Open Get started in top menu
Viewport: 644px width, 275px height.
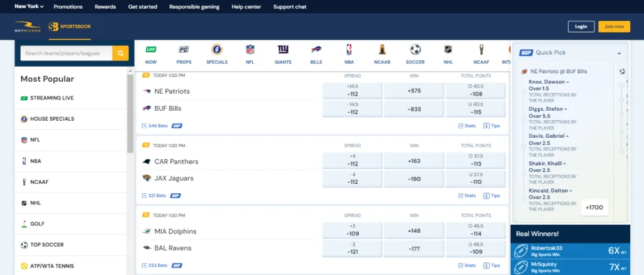pos(143,6)
